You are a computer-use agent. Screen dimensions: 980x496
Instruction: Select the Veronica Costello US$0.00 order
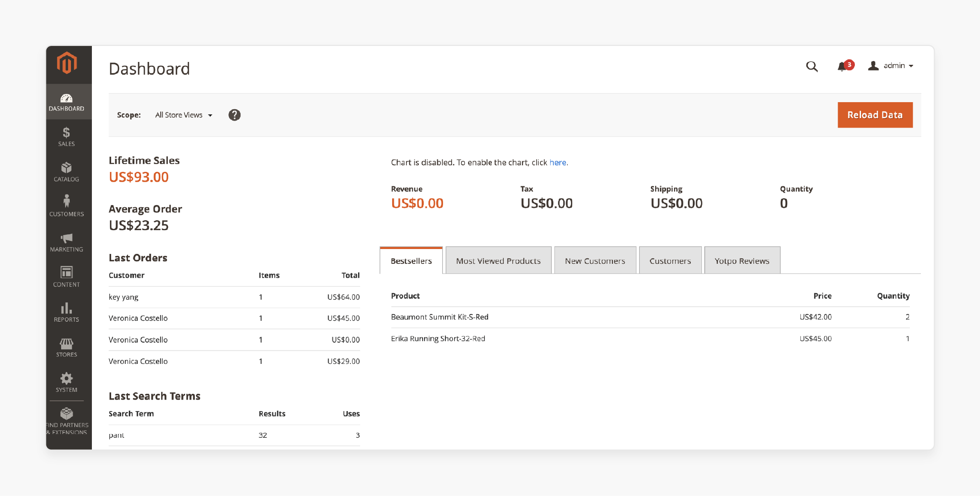[x=234, y=340]
